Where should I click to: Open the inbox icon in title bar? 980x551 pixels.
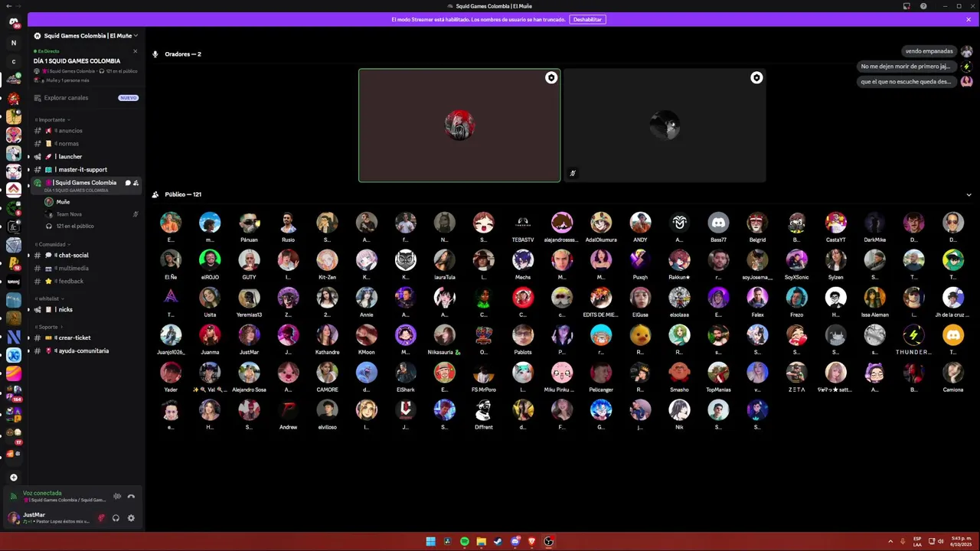coord(906,6)
